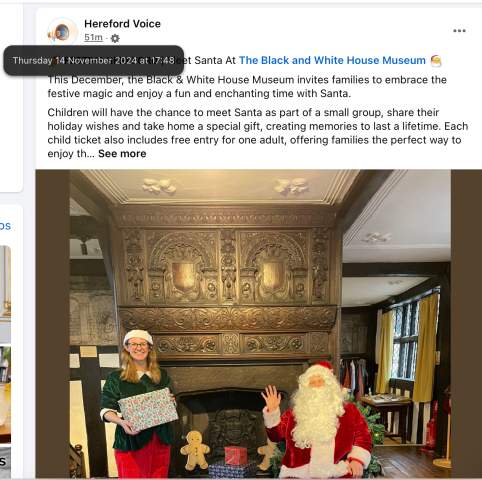Click the gear audience icon beside timestamp
This screenshot has width=482, height=480.
(x=115, y=38)
